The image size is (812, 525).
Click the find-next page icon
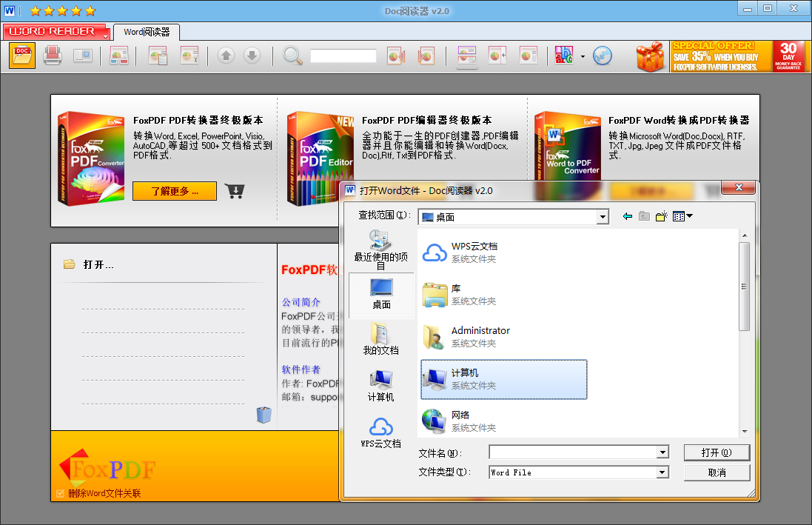click(x=426, y=56)
